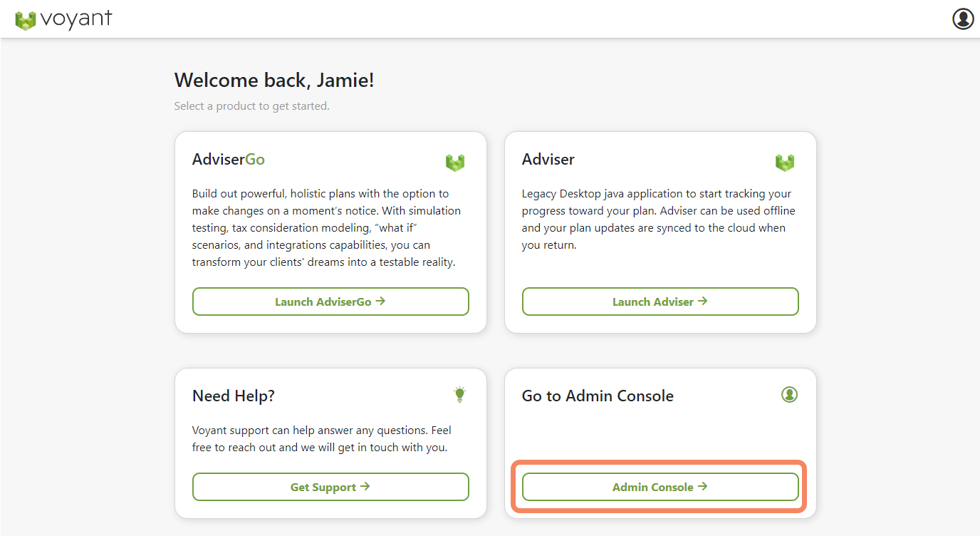Screen dimensions: 980x536
Task: Click the arrow in Launch Adviser button
Action: click(703, 301)
